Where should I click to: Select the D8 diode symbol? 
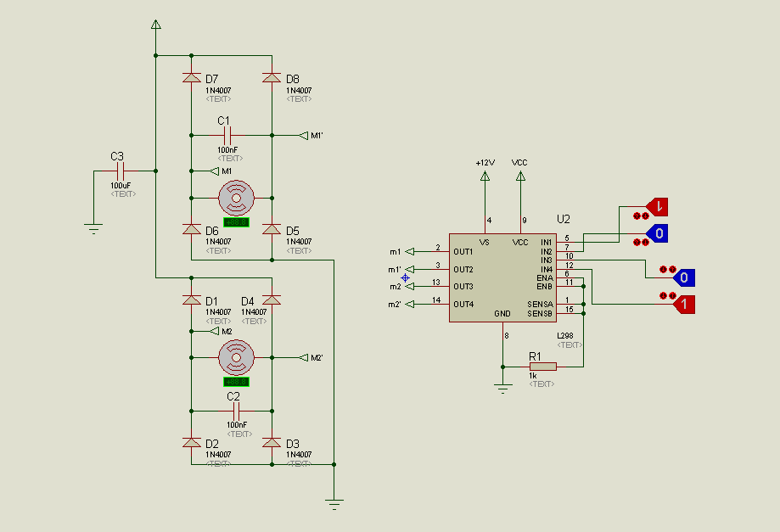point(272,78)
